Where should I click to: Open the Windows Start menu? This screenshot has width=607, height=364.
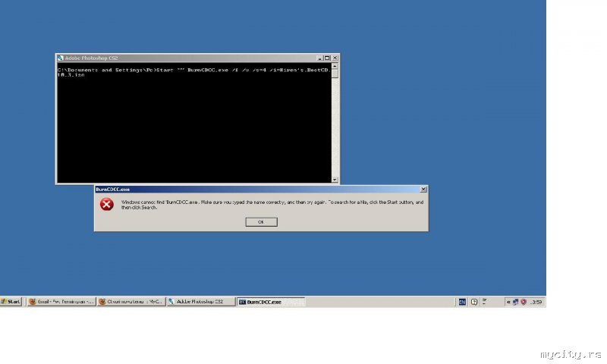11,302
